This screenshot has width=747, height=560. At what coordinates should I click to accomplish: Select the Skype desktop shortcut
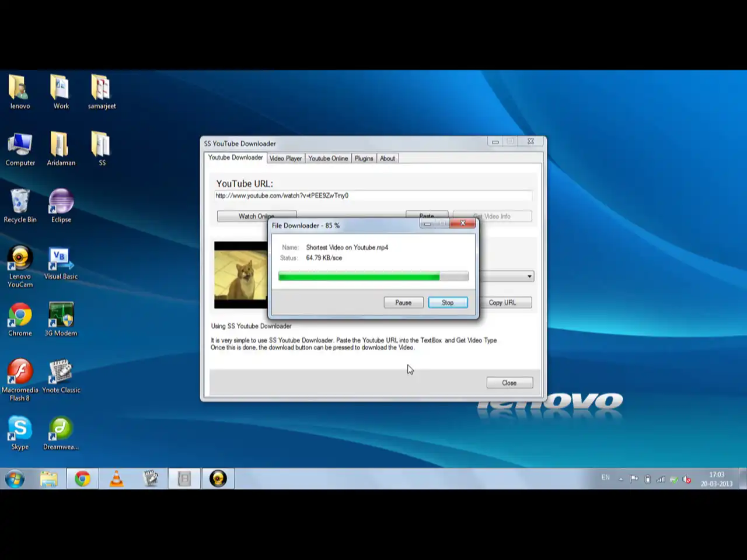point(20,433)
